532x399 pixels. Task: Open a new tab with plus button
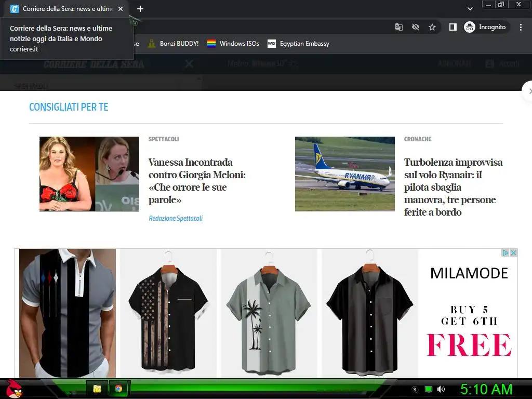pyautogui.click(x=140, y=9)
